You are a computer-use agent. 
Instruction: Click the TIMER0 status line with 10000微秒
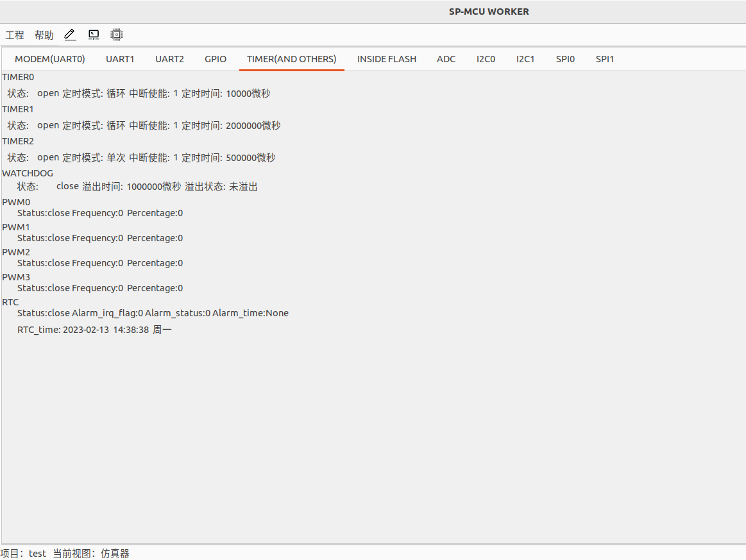pos(139,94)
